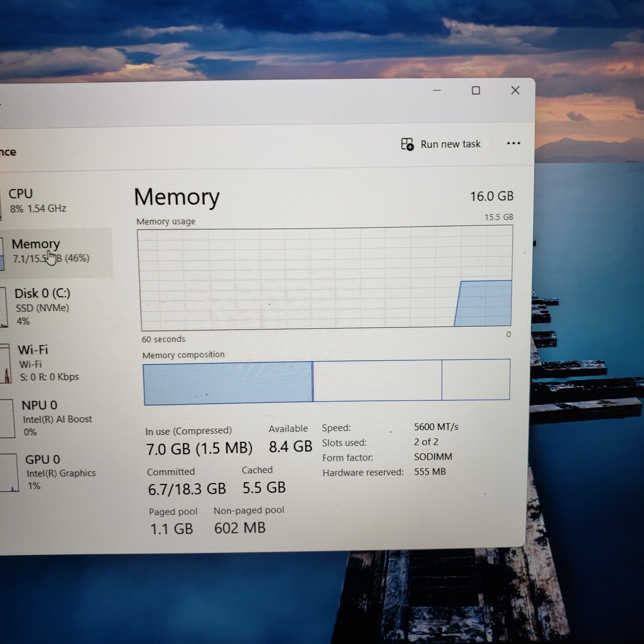Click the Committed value 6.7/18.3 GB
The image size is (644, 644).
coord(187,489)
